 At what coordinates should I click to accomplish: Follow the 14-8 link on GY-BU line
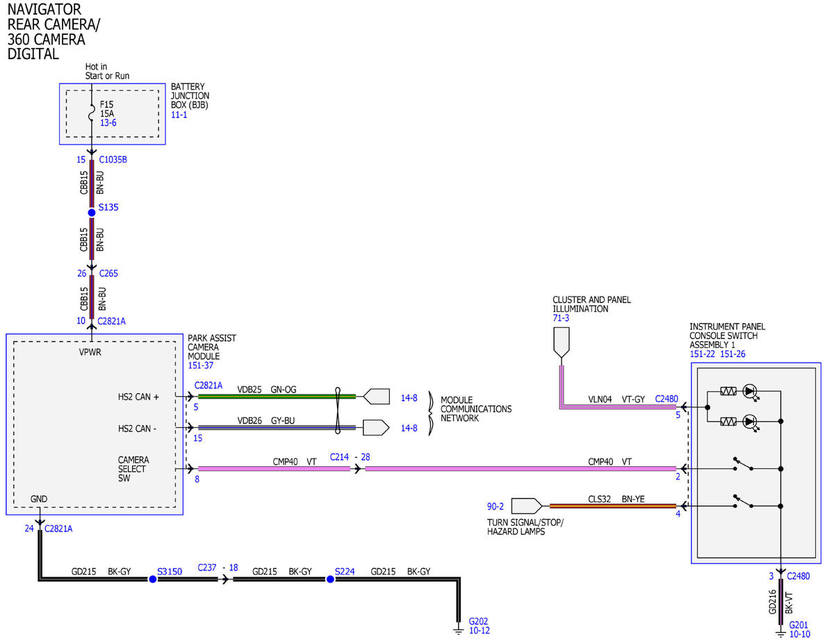click(409, 428)
